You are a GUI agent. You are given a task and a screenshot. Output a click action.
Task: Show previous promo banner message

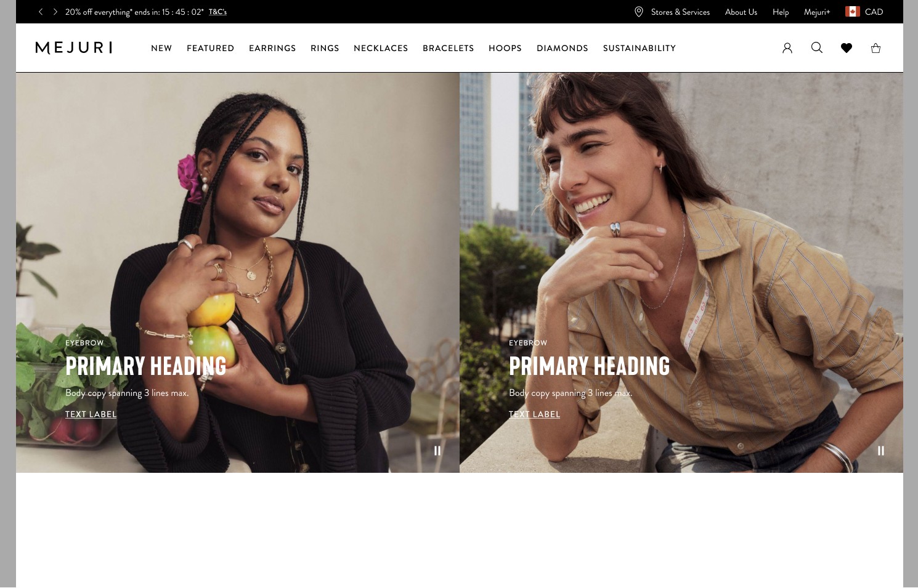point(41,12)
